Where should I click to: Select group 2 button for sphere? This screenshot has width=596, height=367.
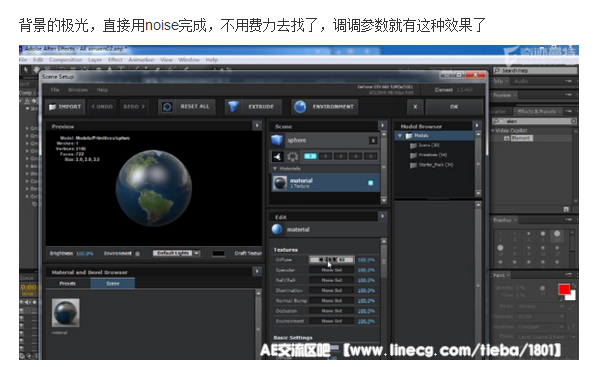pos(325,156)
